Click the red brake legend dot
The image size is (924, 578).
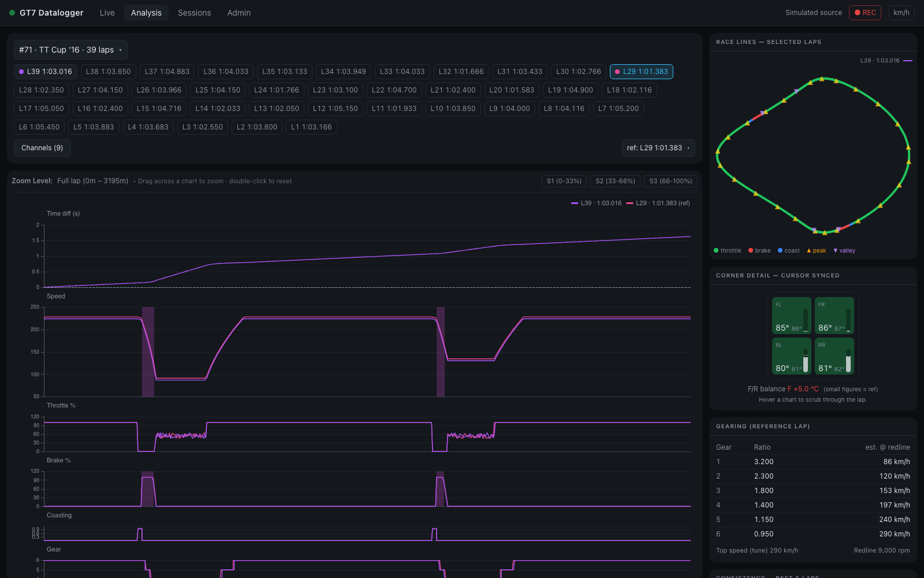point(751,251)
